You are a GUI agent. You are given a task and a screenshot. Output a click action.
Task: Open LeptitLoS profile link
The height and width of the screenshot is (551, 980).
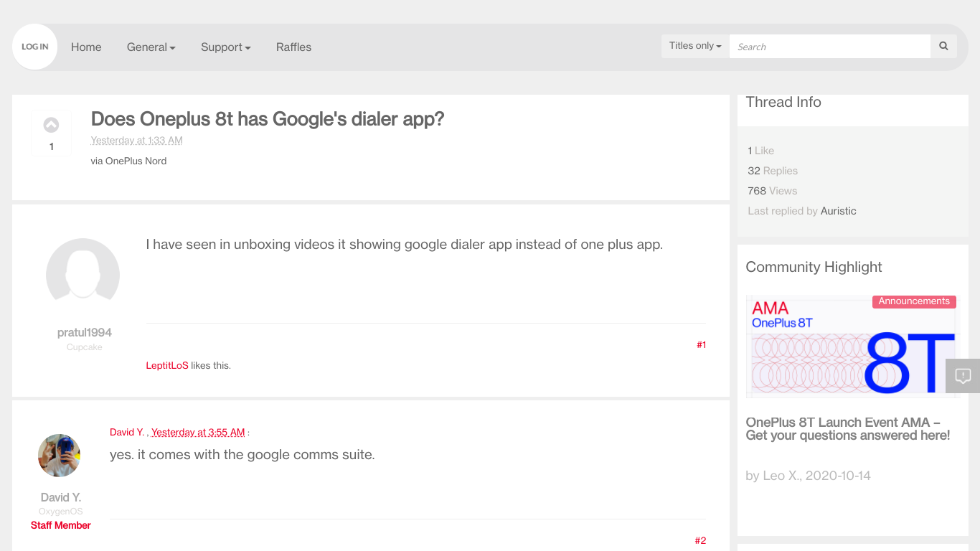(x=167, y=365)
